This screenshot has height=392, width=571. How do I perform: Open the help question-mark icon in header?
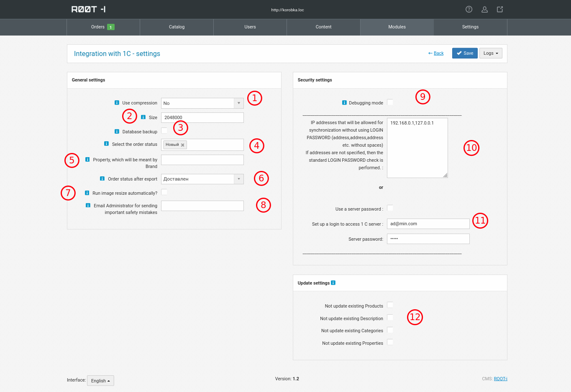pos(469,9)
